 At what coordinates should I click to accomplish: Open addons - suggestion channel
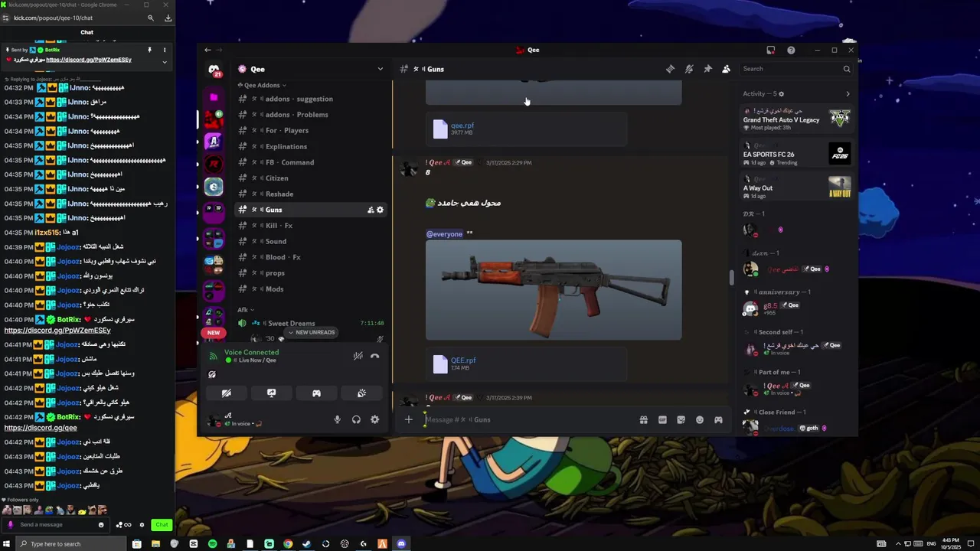click(x=310, y=99)
